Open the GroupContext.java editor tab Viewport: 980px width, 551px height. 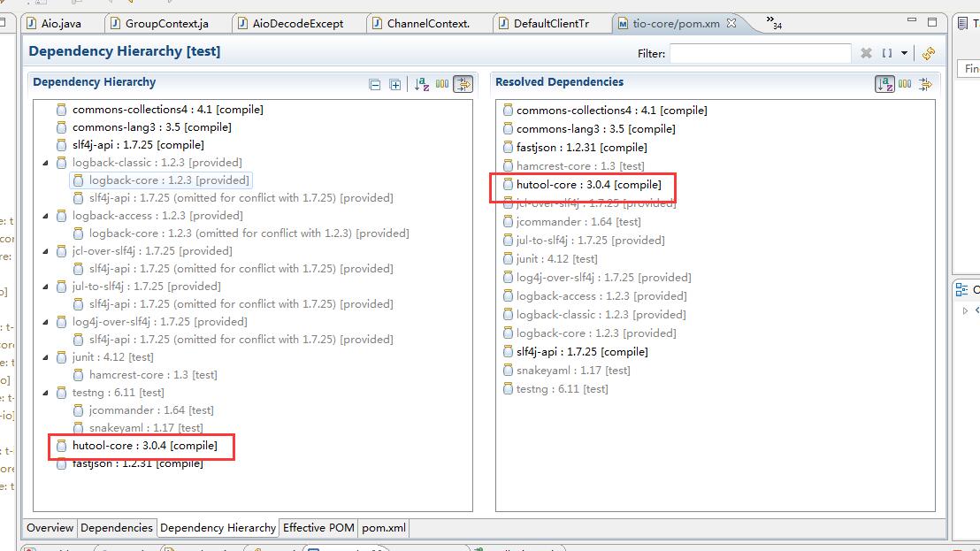[166, 24]
